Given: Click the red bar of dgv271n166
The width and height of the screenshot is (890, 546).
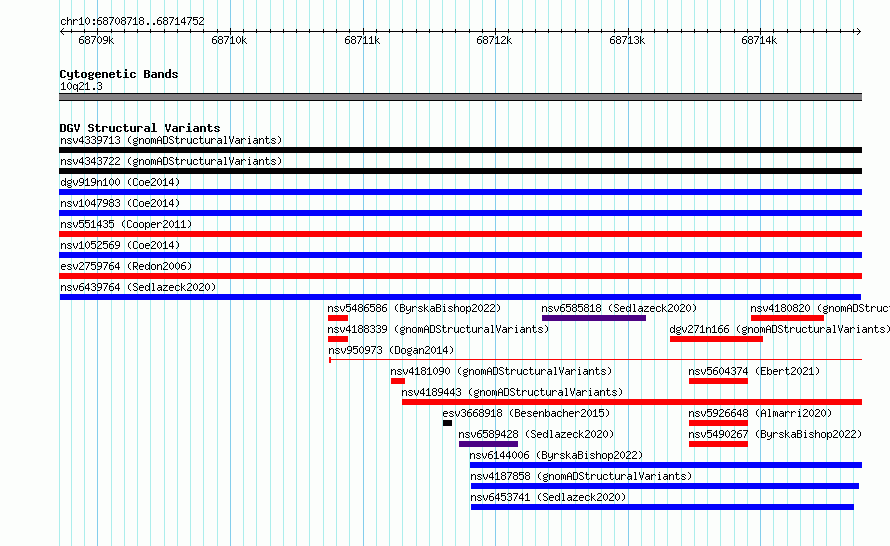Looking at the screenshot, I should point(716,339).
